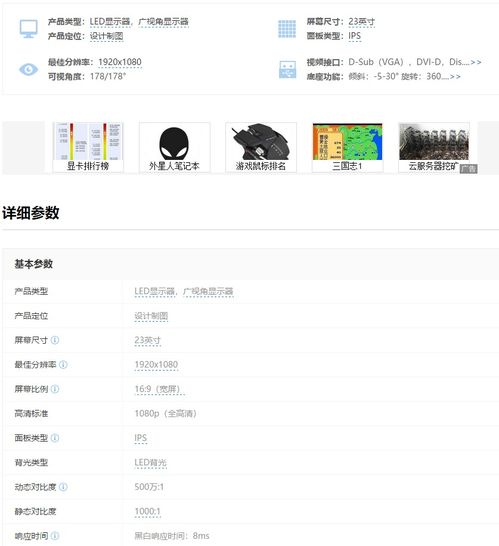Click the monitor icon beside 产品类型
This screenshot has width=499, height=546.
point(29,29)
